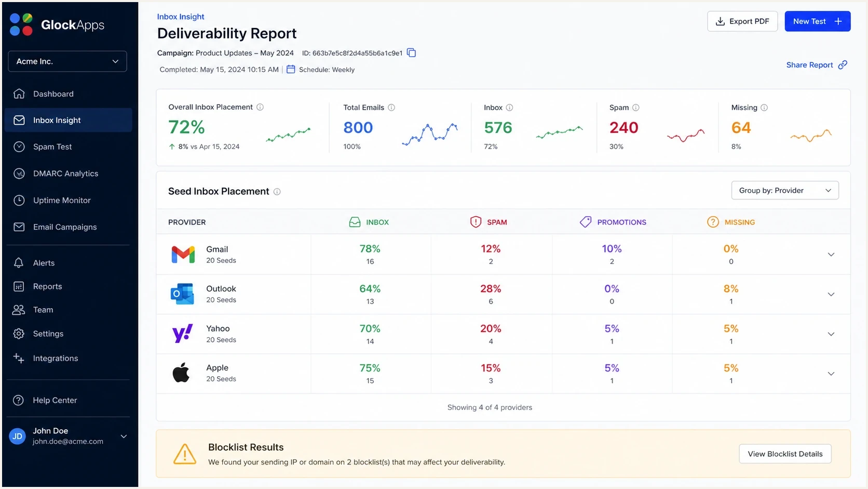This screenshot has width=868, height=489.
Task: Click the SPAM column header
Action: [x=489, y=222]
